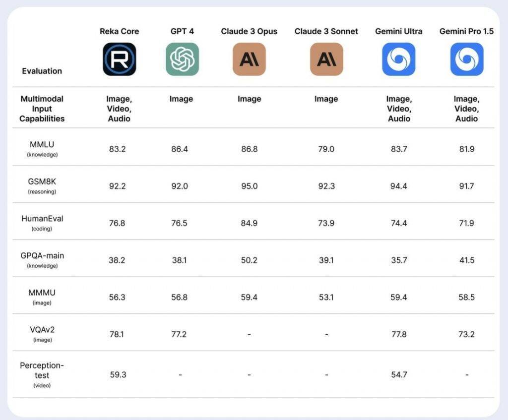The width and height of the screenshot is (508, 420).
Task: Click Claude 3 Opus HumanEval score 84.9
Action: [249, 223]
